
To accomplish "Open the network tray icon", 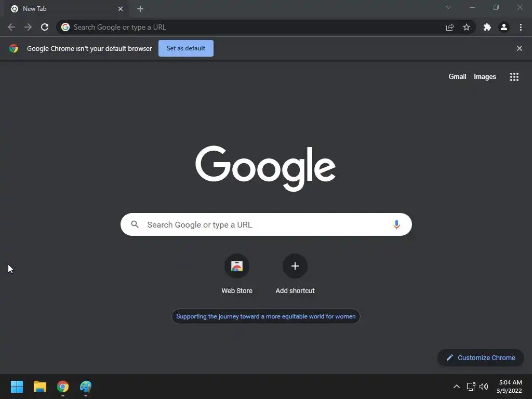I will coord(471,387).
